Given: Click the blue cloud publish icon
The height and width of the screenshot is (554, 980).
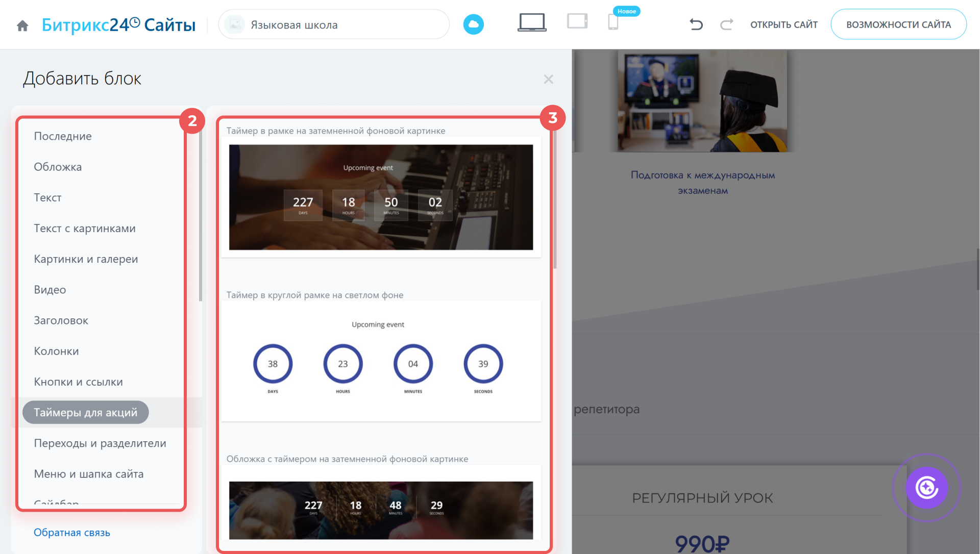Looking at the screenshot, I should pyautogui.click(x=473, y=24).
